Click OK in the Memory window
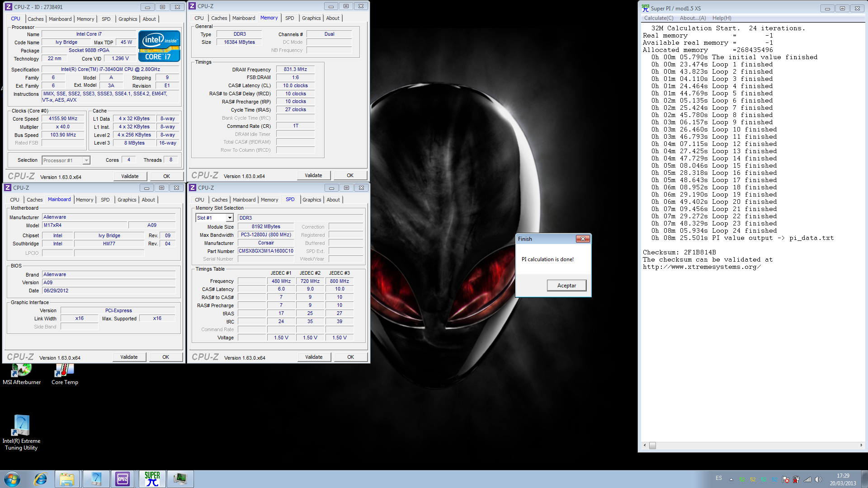The height and width of the screenshot is (488, 868). coord(350,175)
